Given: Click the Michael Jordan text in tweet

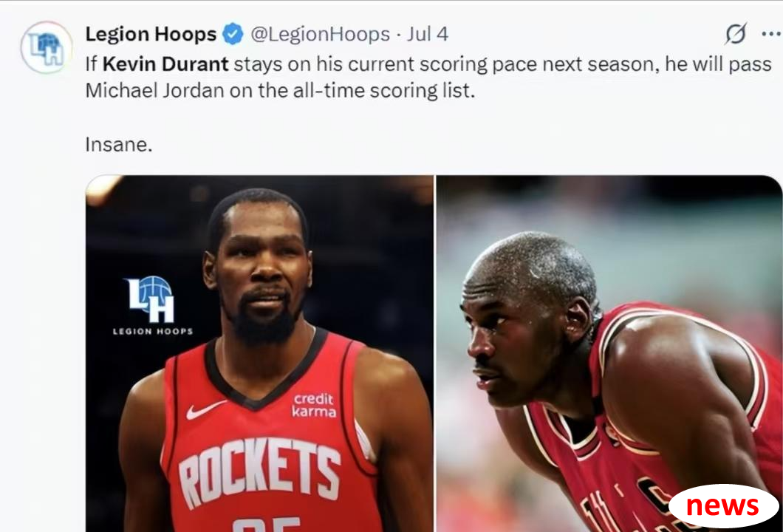Looking at the screenshot, I should pos(155,90).
